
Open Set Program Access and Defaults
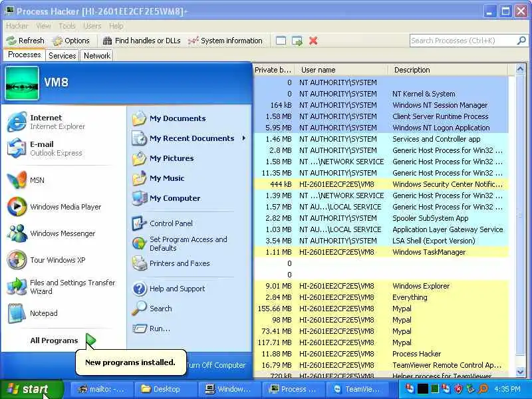190,243
